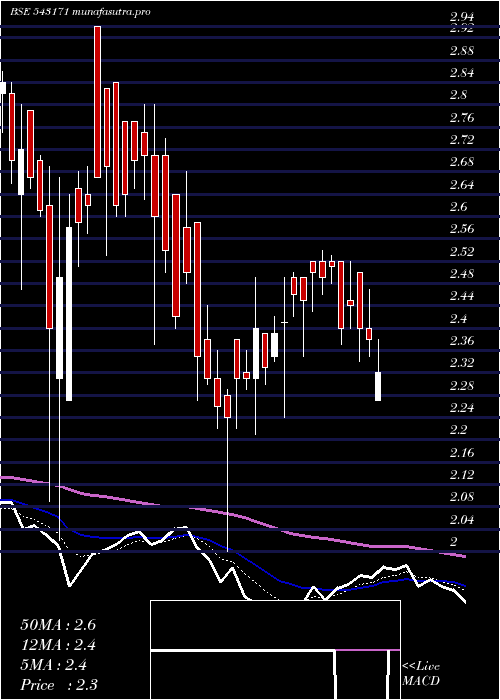
Task: Click the 2.68 price axis label
Action: (x=462, y=162)
